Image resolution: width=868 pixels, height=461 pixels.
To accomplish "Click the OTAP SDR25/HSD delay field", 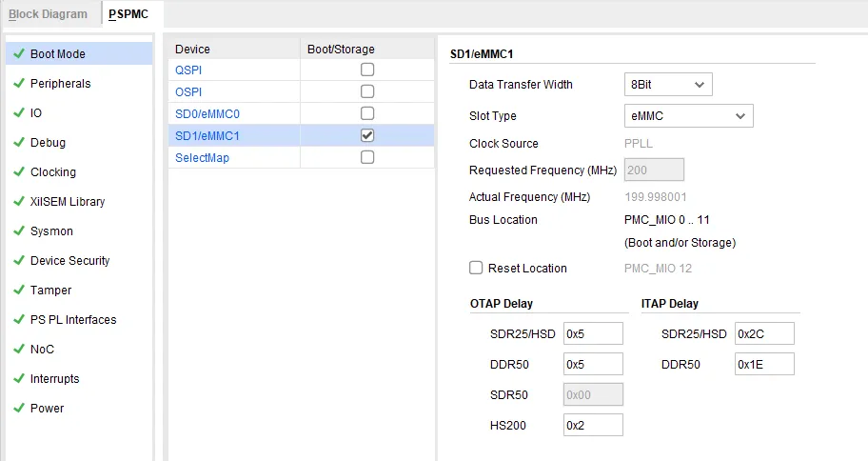I will pos(593,333).
